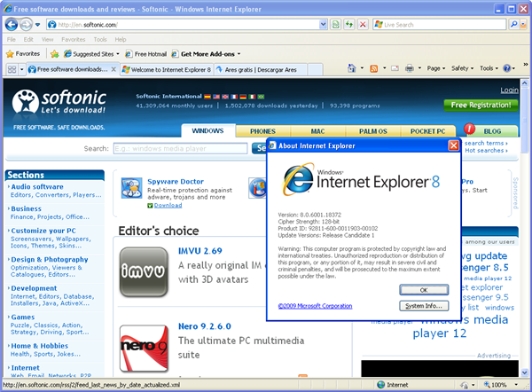This screenshot has height=392, width=532.
Task: Click the browser Back arrow button
Action: coord(12,24)
